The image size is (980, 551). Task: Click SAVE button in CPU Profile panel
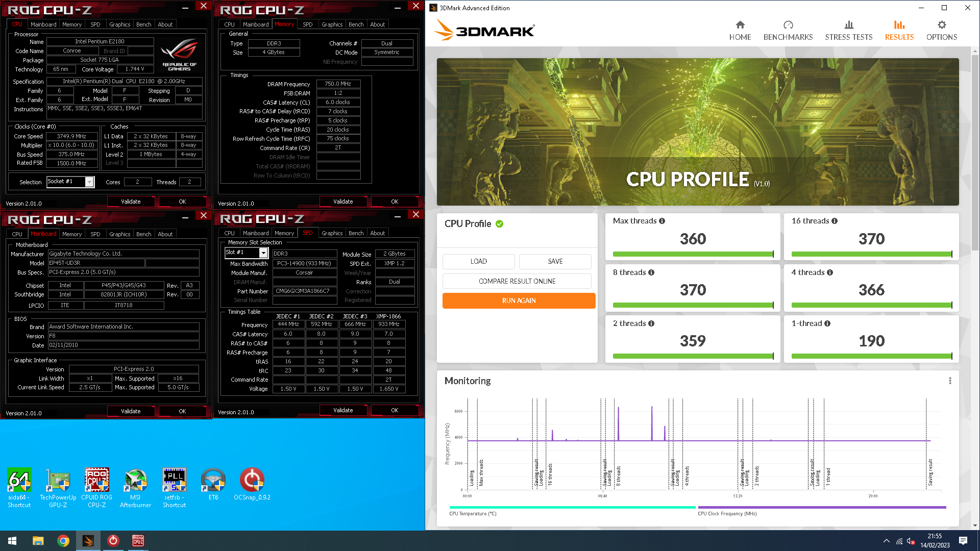(x=555, y=261)
